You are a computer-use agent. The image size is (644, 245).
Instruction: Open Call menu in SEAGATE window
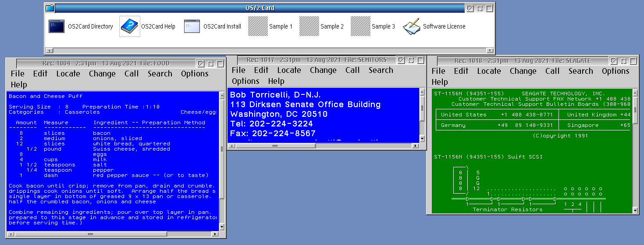point(552,71)
